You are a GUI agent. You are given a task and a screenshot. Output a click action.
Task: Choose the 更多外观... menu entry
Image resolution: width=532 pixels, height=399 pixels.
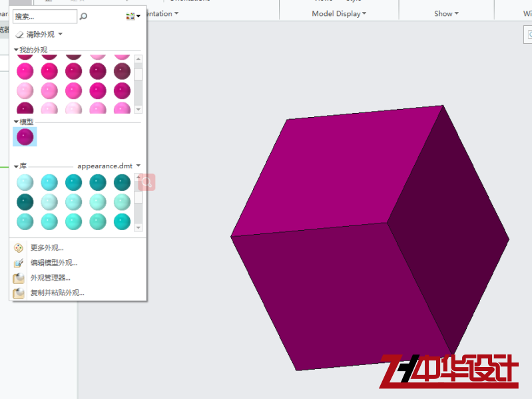pyautogui.click(x=47, y=248)
